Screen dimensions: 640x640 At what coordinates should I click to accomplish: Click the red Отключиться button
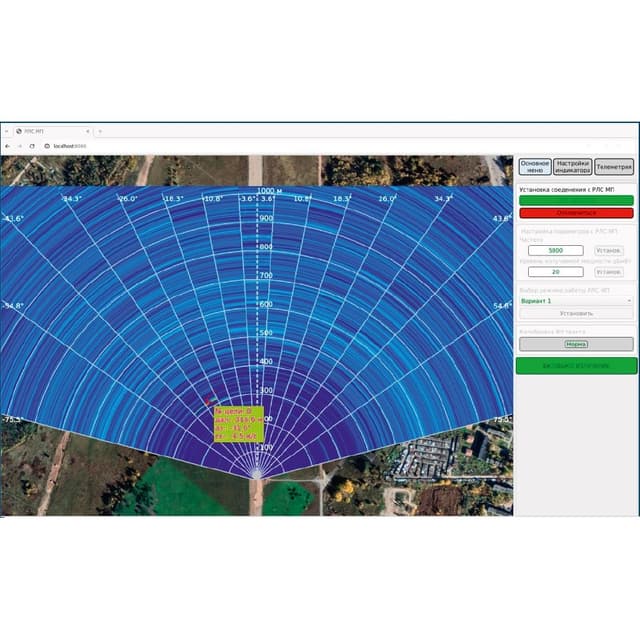click(576, 213)
